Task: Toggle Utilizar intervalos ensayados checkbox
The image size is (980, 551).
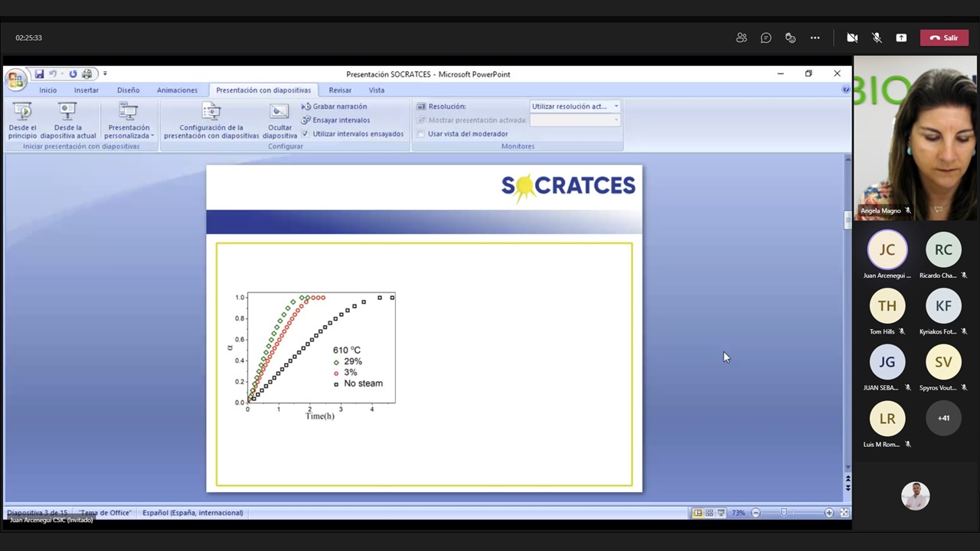Action: [x=305, y=134]
